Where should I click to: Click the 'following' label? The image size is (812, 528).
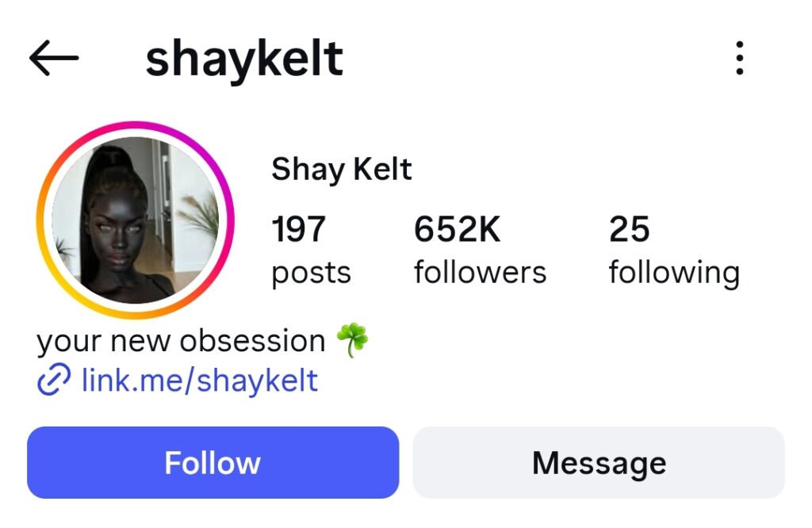pyautogui.click(x=674, y=273)
